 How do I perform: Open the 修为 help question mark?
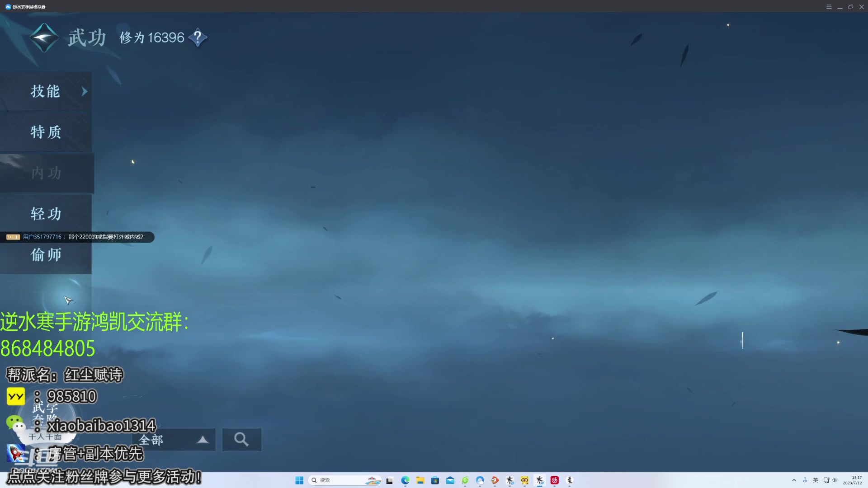click(x=198, y=38)
